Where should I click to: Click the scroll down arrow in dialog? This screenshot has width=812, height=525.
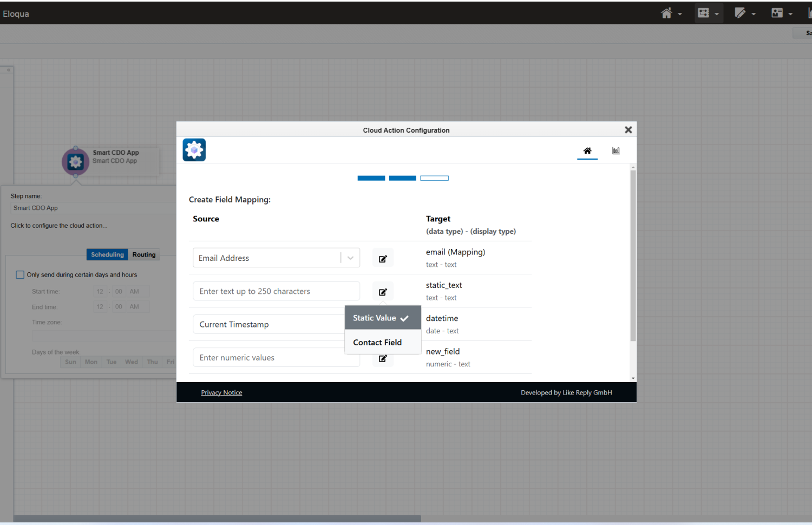(633, 378)
